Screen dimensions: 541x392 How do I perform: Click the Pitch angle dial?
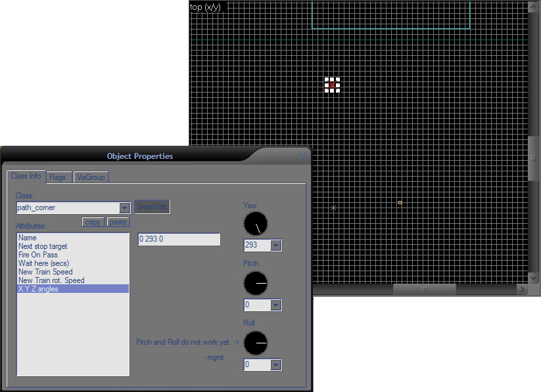pyautogui.click(x=256, y=284)
